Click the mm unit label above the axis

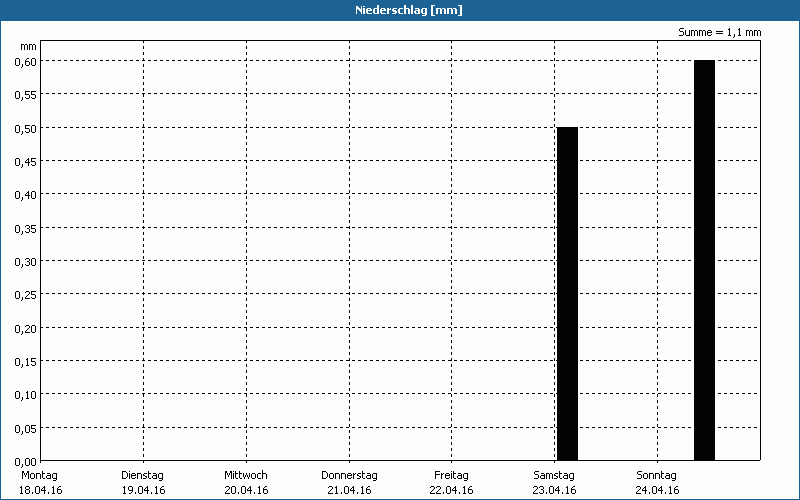pos(29,47)
